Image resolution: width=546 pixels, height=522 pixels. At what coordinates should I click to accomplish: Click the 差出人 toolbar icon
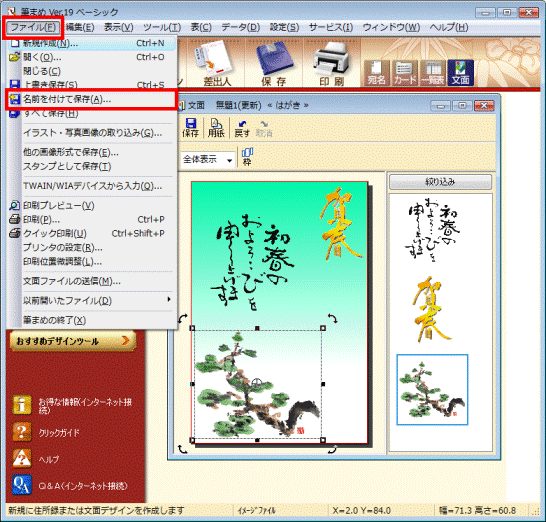[217, 64]
